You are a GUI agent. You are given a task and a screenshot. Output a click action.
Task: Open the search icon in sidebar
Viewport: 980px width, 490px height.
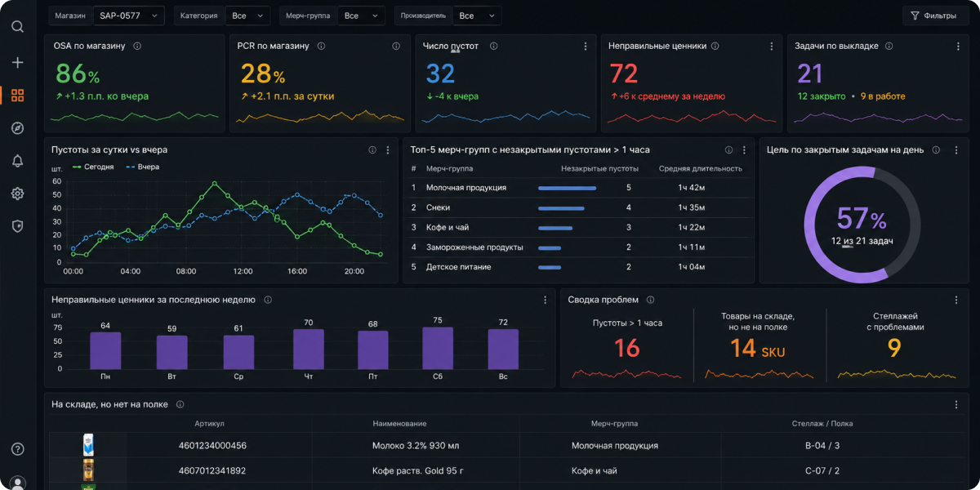click(x=17, y=26)
